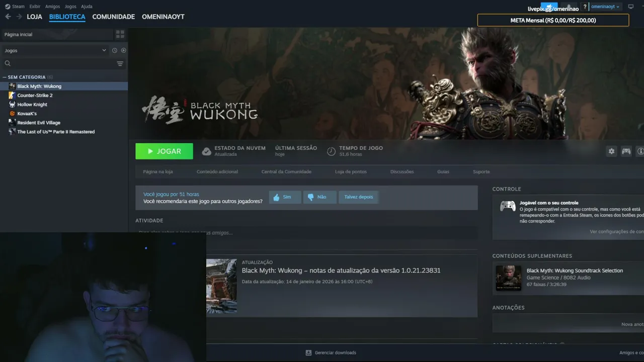Expand the omeninaoyt account dropdown

point(605,7)
